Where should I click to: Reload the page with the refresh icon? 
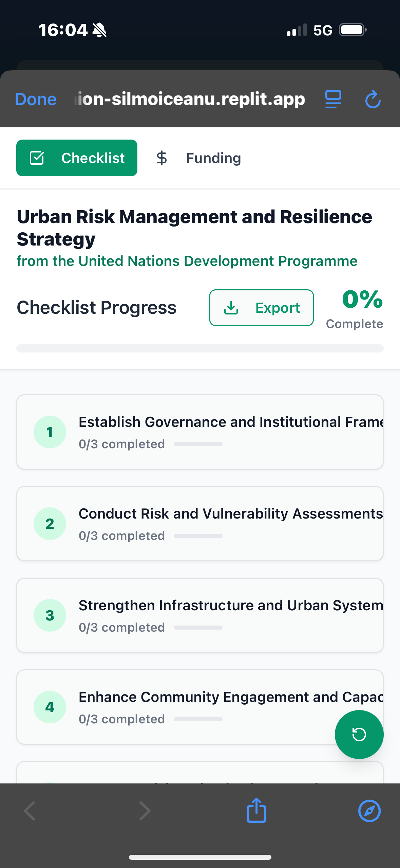point(373,99)
